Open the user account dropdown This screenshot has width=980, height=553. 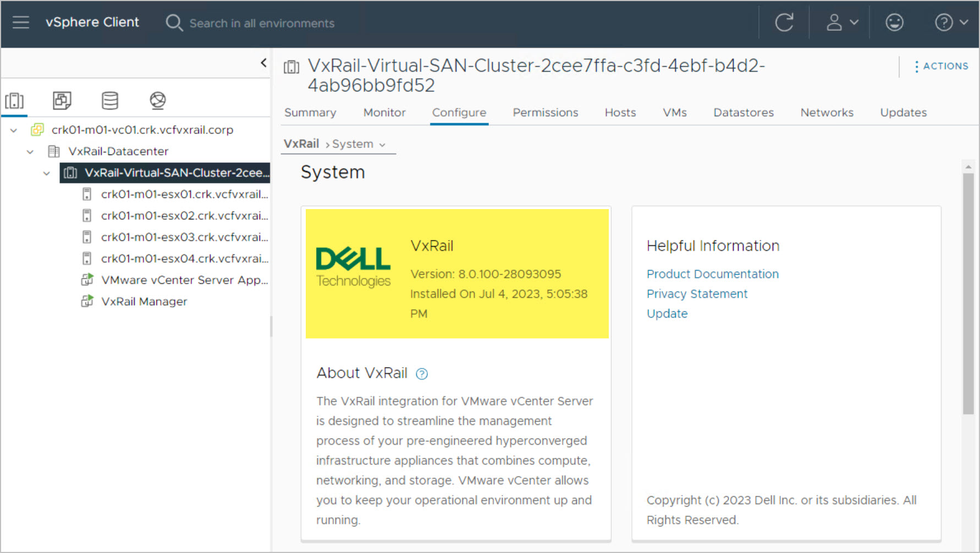click(x=842, y=23)
